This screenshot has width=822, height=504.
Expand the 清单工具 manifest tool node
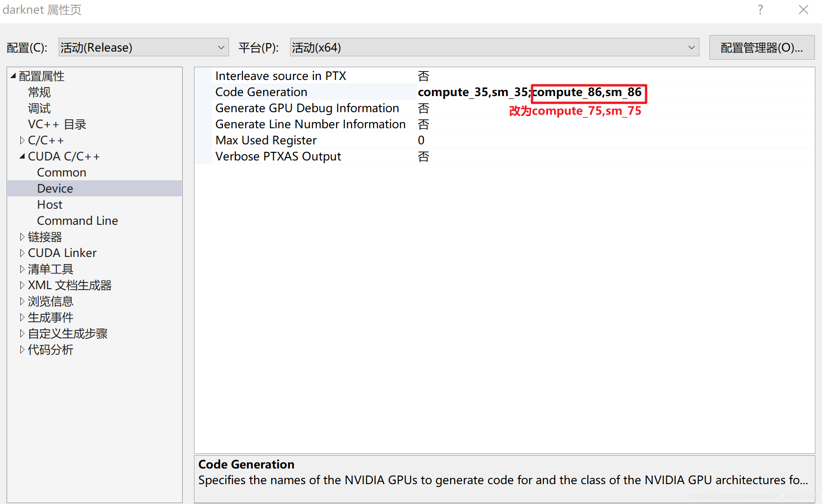[x=22, y=269]
